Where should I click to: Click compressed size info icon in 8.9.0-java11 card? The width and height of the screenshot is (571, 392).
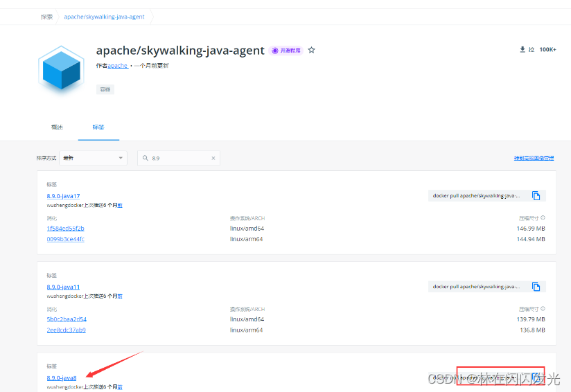click(543, 309)
